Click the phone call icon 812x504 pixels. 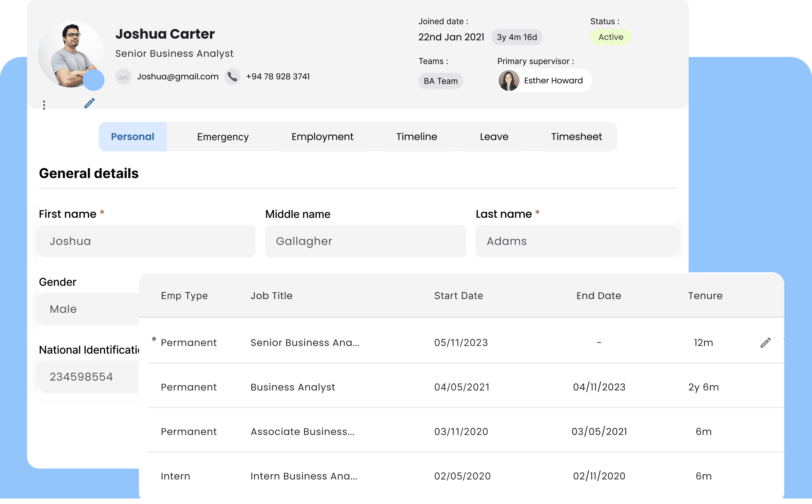pos(232,77)
